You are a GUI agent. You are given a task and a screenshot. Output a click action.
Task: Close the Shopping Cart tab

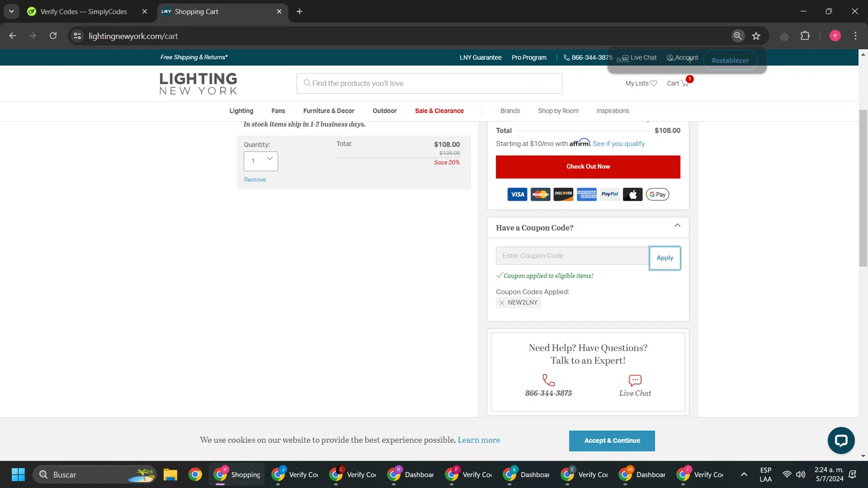279,12
